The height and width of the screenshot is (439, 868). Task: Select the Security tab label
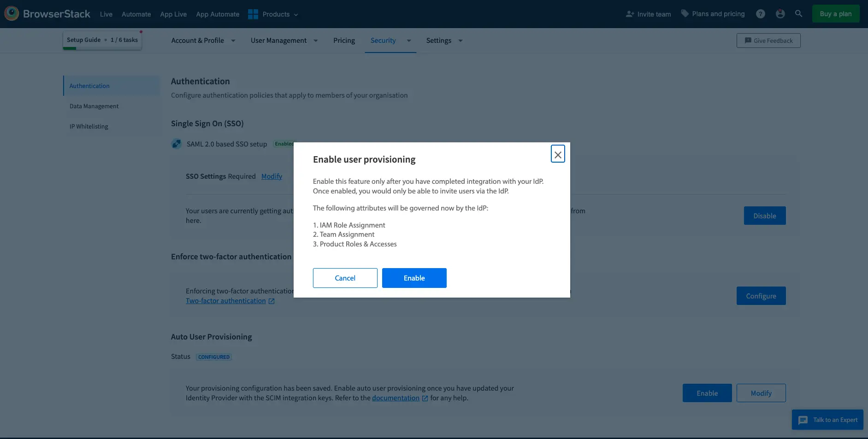click(x=383, y=41)
